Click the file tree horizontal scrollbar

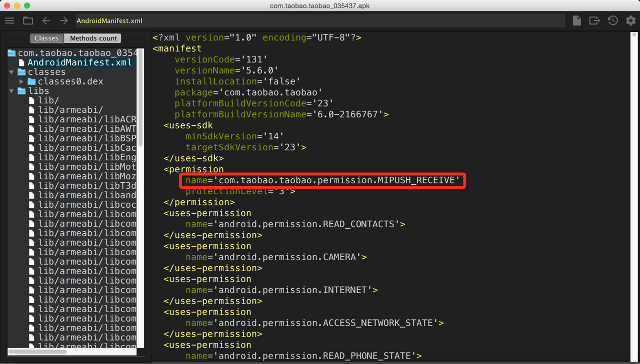click(37, 352)
